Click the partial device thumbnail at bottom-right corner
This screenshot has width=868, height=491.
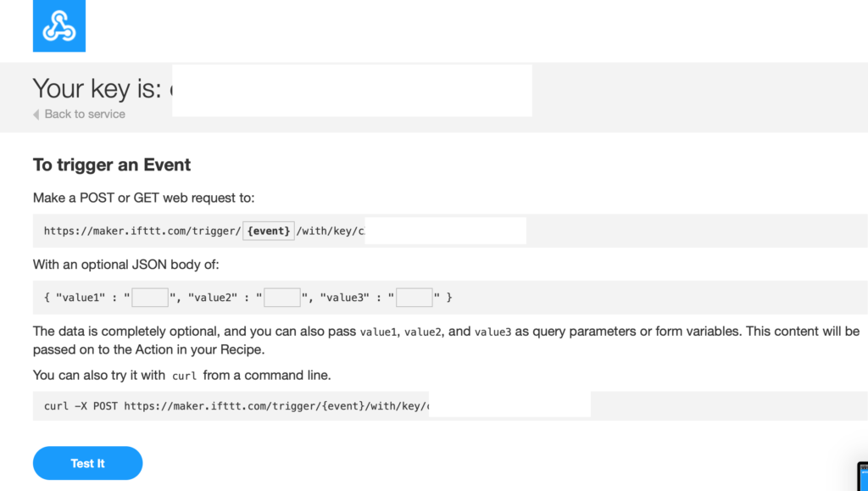click(862, 476)
